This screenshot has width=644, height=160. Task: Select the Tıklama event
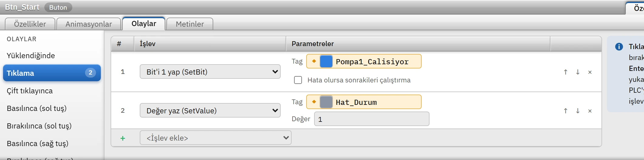point(52,73)
